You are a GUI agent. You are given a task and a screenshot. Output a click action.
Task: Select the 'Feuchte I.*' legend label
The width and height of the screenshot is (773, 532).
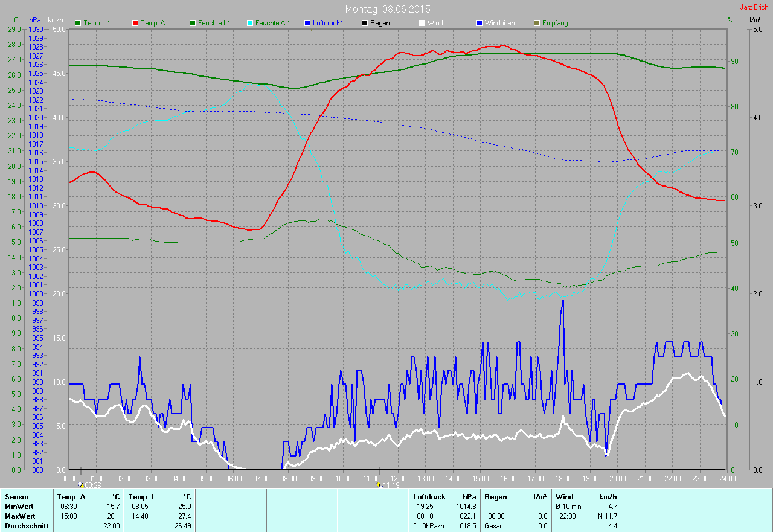[214, 23]
